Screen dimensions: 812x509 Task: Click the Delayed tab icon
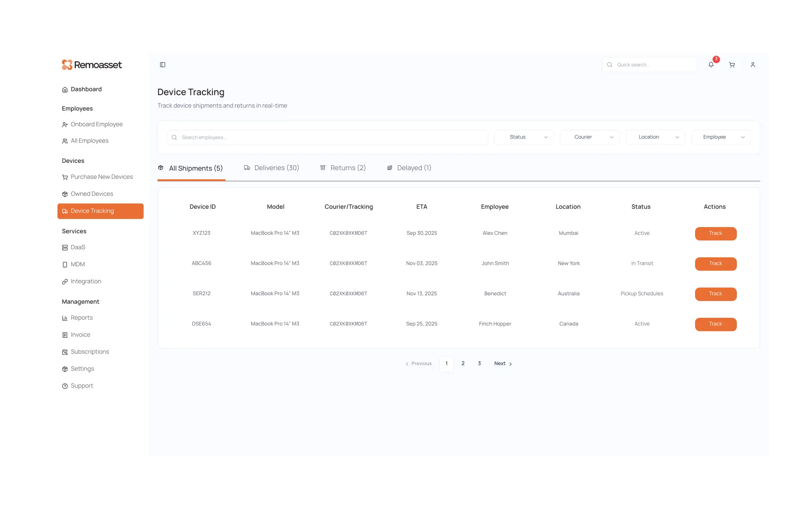(390, 168)
